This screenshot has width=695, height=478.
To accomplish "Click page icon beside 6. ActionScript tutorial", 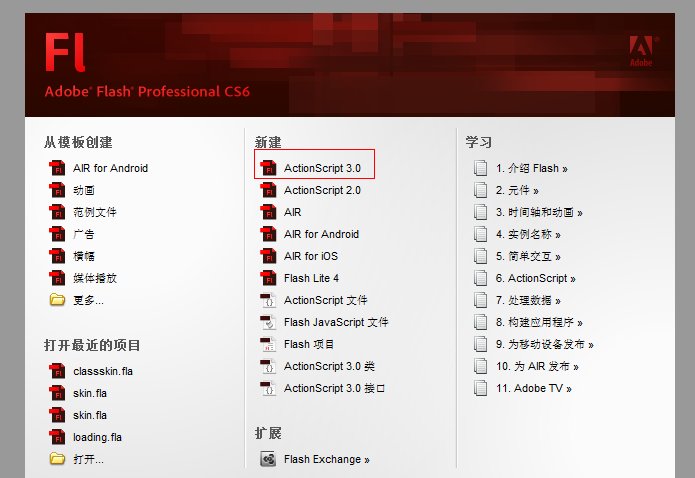I will point(480,278).
